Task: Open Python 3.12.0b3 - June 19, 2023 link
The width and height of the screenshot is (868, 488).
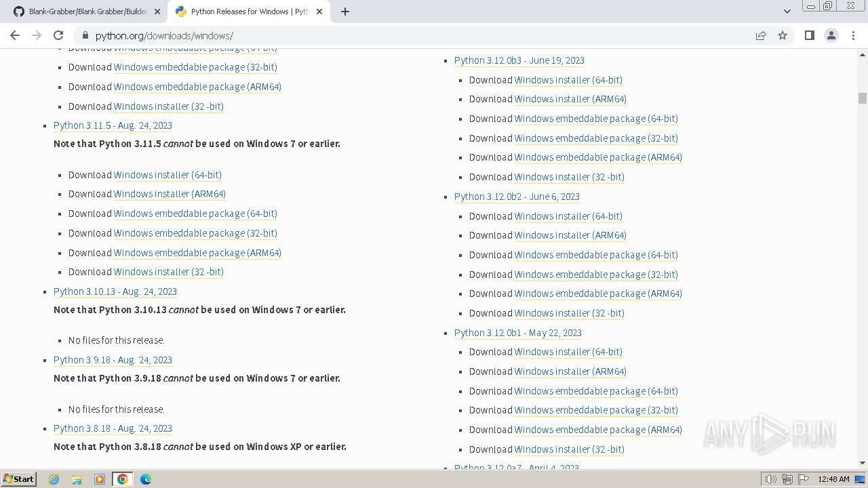Action: [x=519, y=60]
